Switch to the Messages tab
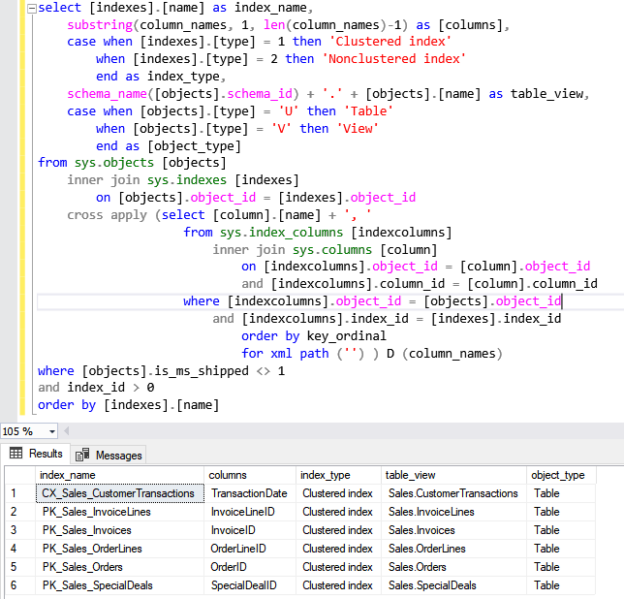 109,455
